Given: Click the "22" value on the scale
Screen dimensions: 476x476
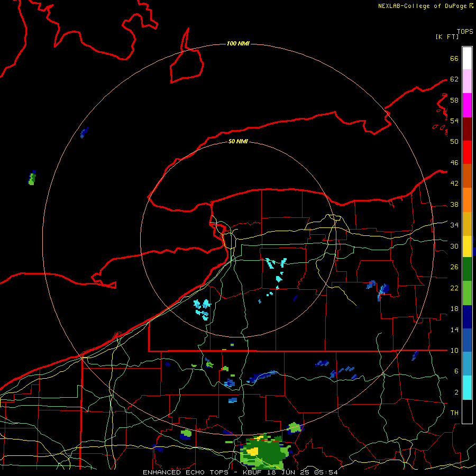Looking at the screenshot, I should coord(454,288).
